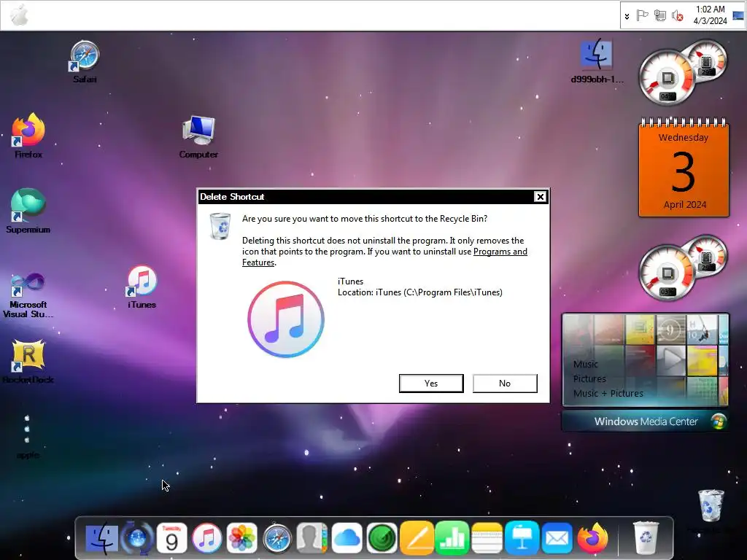The width and height of the screenshot is (747, 560).
Task: Select the apple desktop icon
Action: [x=28, y=436]
